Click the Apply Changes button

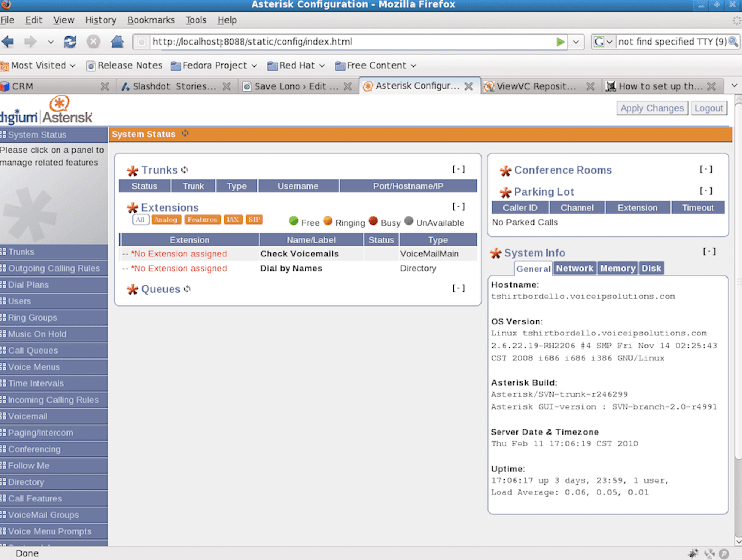(x=651, y=108)
